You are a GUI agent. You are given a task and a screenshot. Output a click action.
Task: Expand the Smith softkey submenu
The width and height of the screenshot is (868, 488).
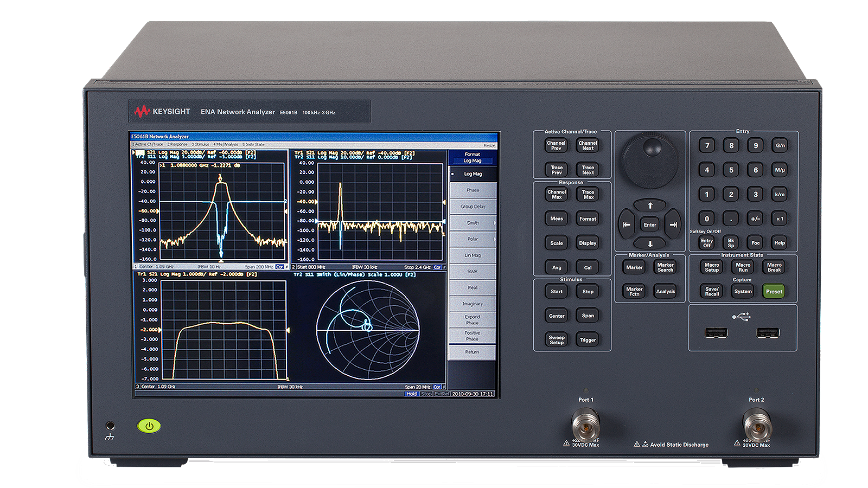click(473, 223)
